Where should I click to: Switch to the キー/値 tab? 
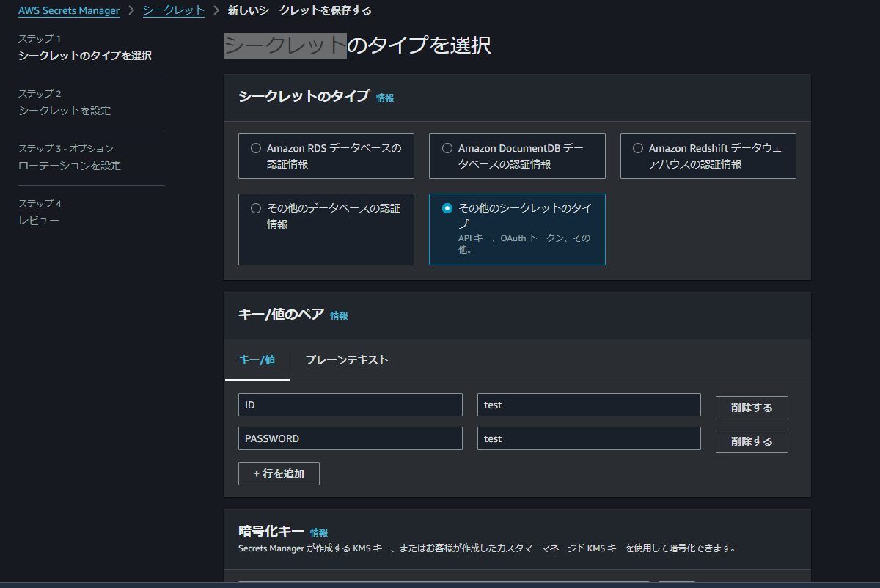point(257,360)
